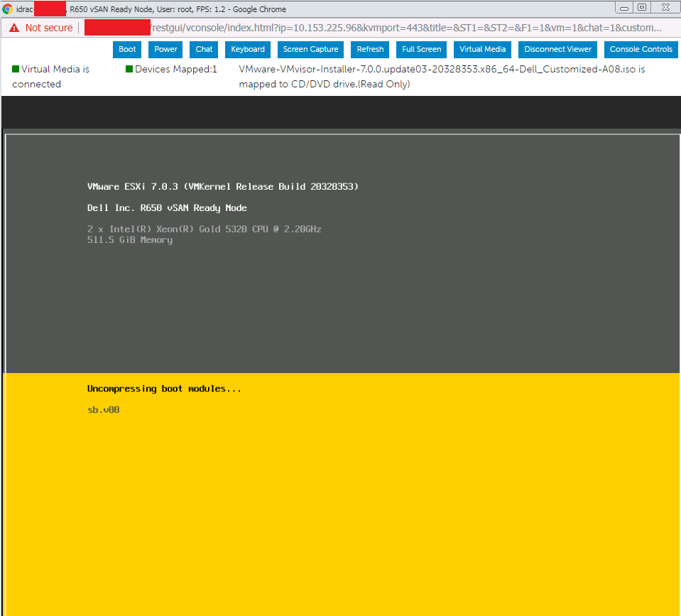Close the Chrome console window
The width and height of the screenshot is (681, 616).
665,7
